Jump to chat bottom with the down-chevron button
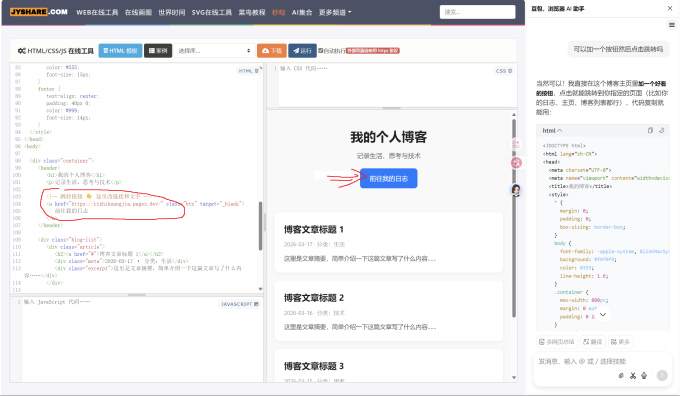 point(603,314)
